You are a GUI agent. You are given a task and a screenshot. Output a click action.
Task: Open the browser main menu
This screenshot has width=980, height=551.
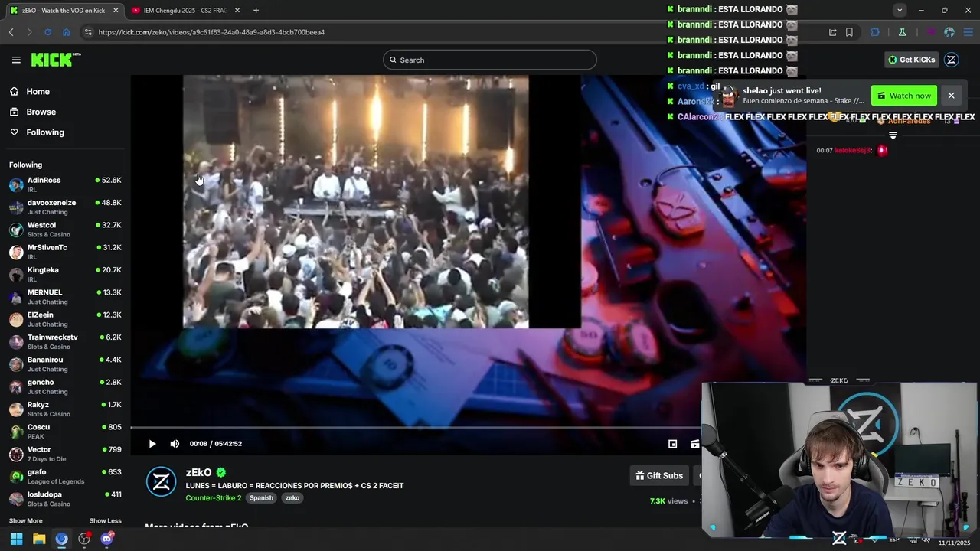coord(969,32)
